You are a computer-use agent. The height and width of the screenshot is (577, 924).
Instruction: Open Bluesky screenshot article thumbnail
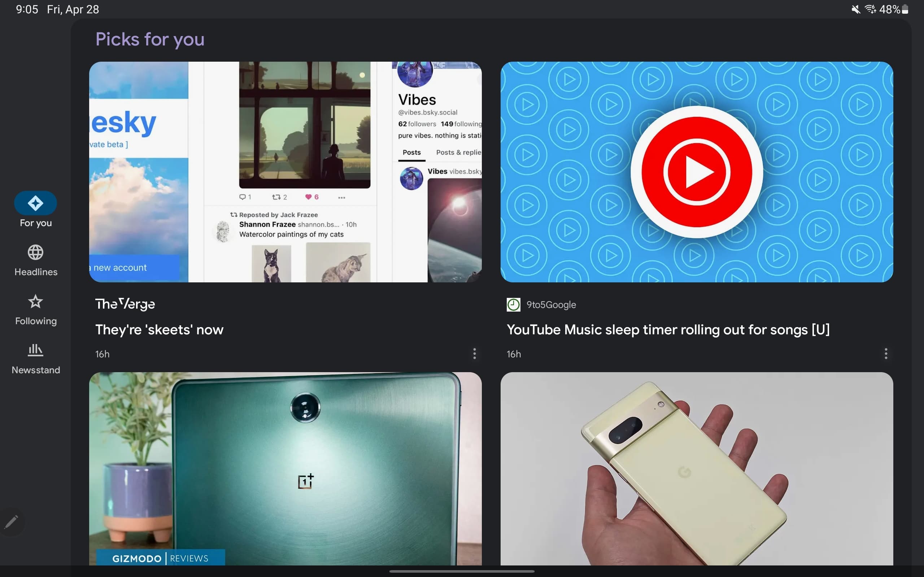click(285, 172)
